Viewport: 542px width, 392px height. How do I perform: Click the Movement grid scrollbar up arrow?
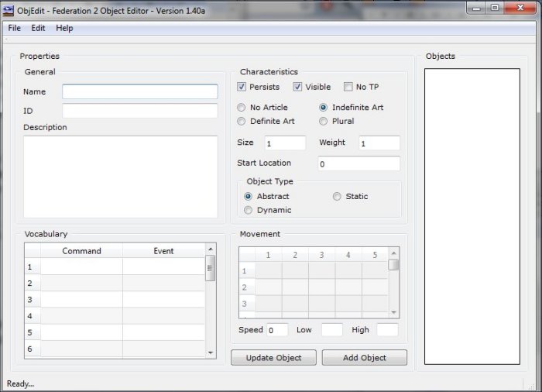(x=393, y=253)
